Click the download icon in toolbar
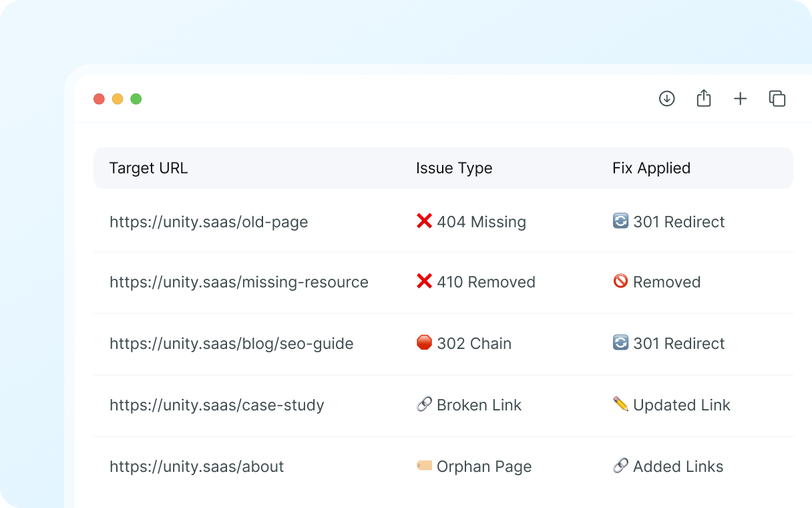Image resolution: width=812 pixels, height=508 pixels. [x=666, y=99]
